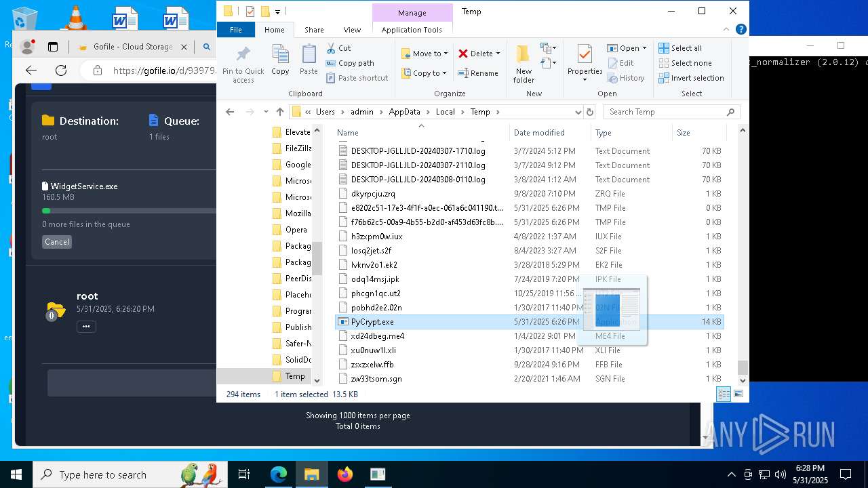Open the Application Tools tab
This screenshot has width=868, height=488.
(412, 30)
